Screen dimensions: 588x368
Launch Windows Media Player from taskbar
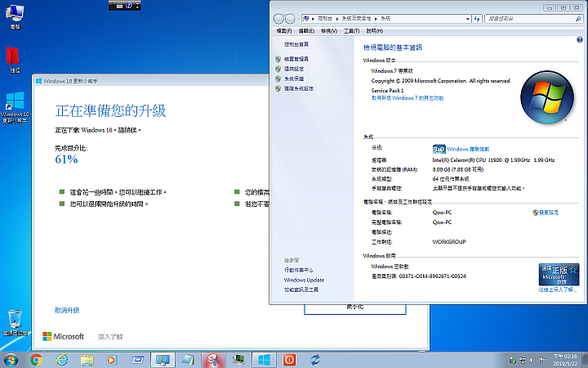click(111, 360)
